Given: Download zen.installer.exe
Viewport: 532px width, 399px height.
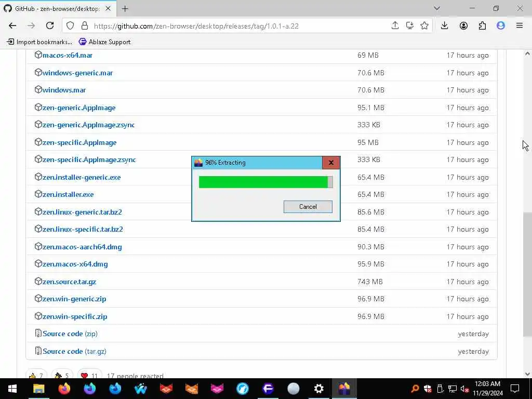Looking at the screenshot, I should tap(68, 195).
